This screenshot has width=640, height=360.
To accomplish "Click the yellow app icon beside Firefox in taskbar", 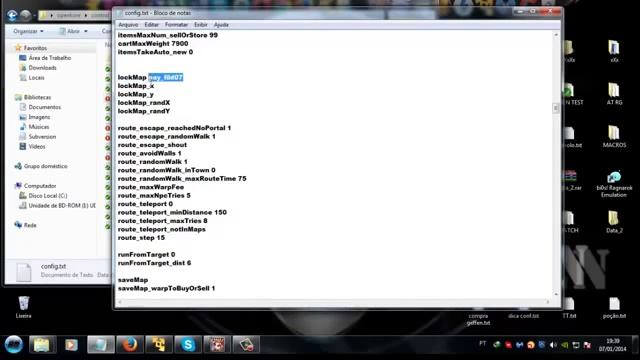I will coord(159,345).
